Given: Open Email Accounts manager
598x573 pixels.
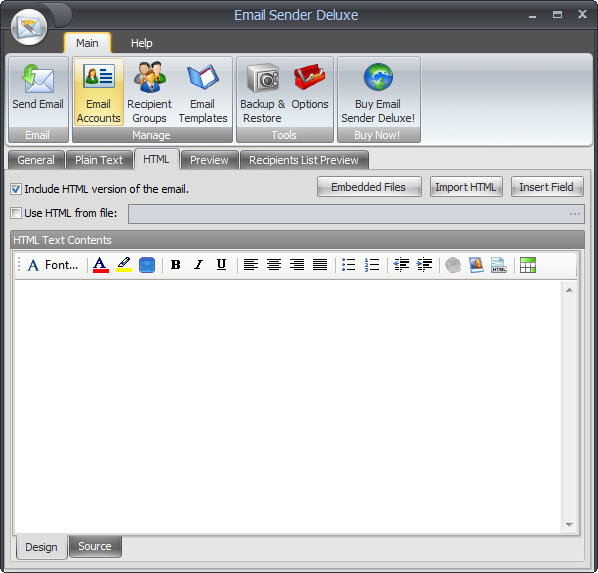Looking at the screenshot, I should click(x=98, y=92).
